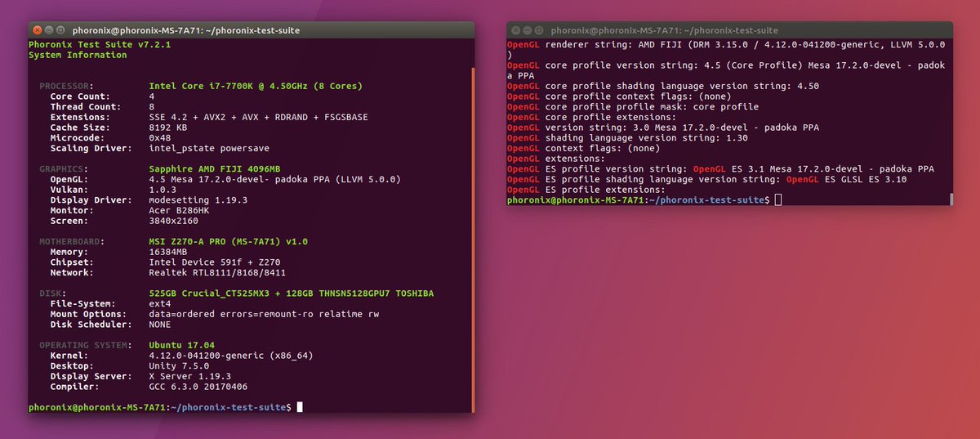Click the "PROCESSOR:" section label
This screenshot has height=439, width=980.
[67, 86]
